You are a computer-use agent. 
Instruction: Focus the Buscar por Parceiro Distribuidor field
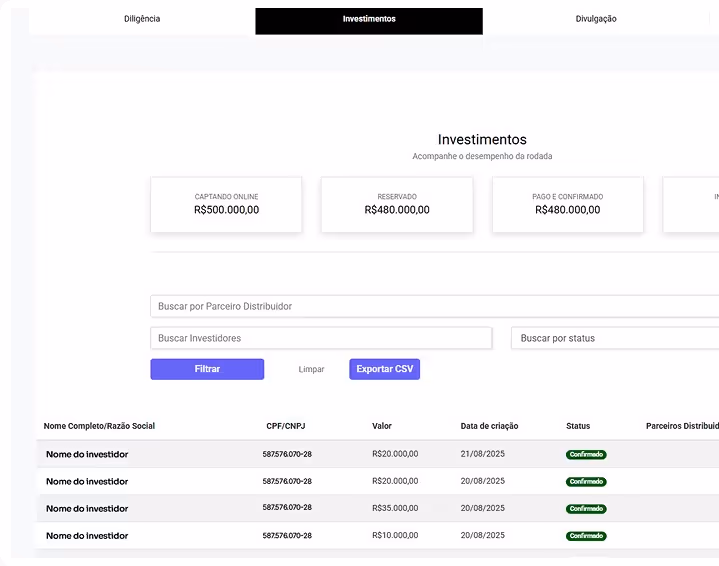click(434, 306)
